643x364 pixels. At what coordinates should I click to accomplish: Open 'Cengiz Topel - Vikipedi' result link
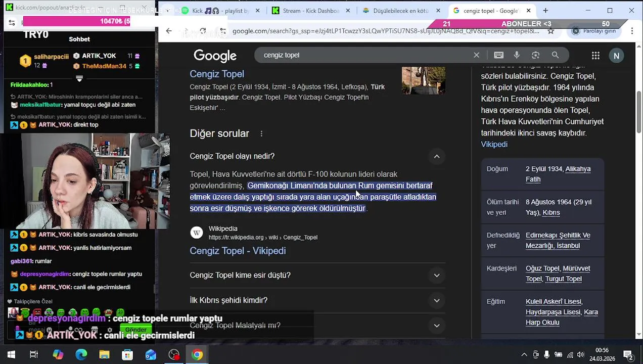coord(238,251)
